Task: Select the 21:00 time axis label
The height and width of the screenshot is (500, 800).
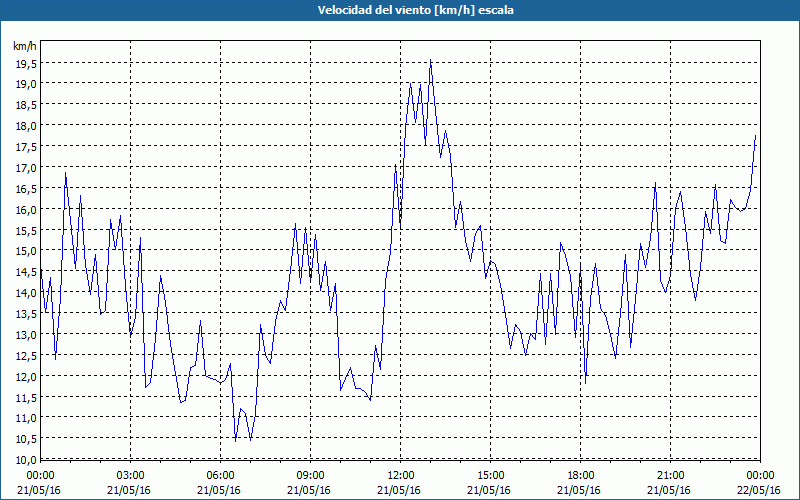Action: click(670, 476)
